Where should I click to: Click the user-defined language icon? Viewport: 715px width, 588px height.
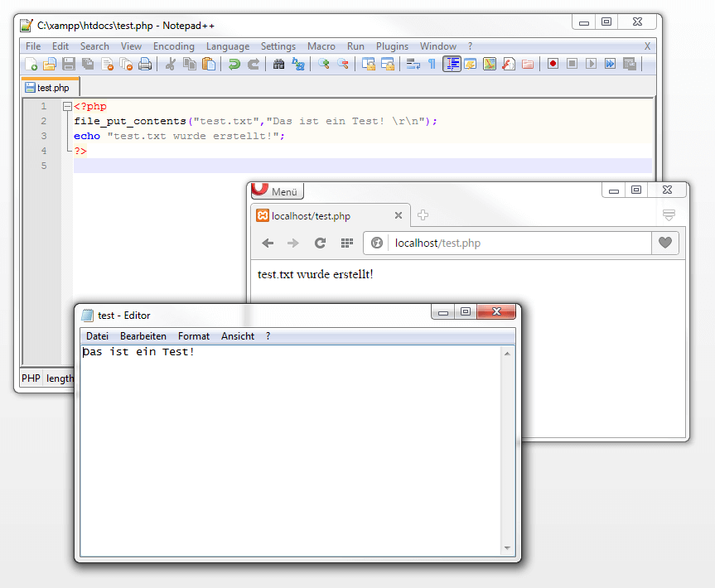[x=471, y=64]
